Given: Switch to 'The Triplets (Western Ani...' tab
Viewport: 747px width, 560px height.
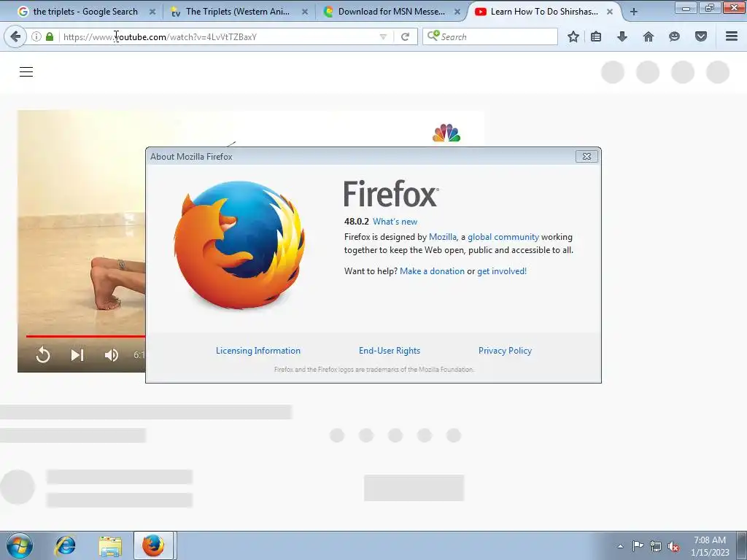Looking at the screenshot, I should (237, 12).
